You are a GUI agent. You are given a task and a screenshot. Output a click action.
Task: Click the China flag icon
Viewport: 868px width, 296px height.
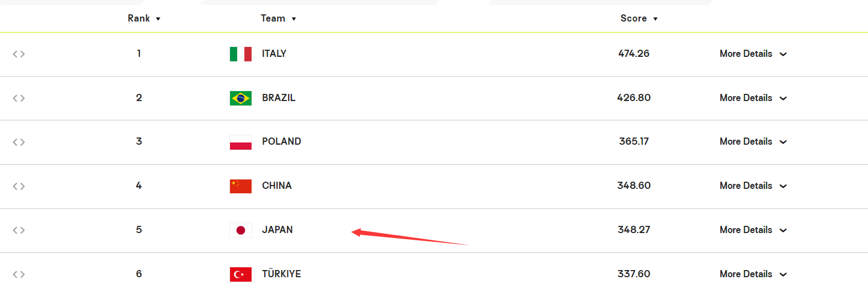[240, 186]
